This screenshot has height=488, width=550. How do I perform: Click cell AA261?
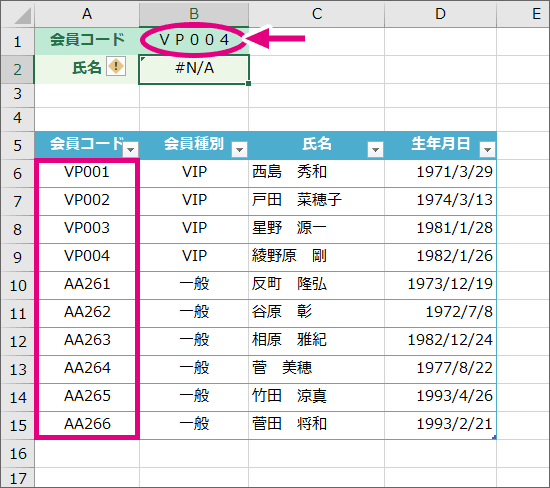[87, 285]
